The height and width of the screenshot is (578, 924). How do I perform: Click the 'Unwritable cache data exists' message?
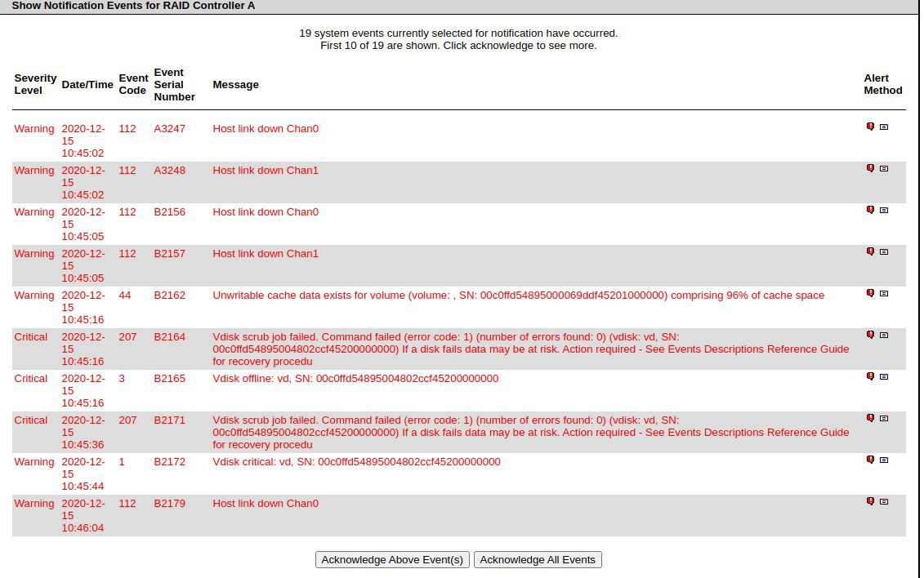pos(519,296)
